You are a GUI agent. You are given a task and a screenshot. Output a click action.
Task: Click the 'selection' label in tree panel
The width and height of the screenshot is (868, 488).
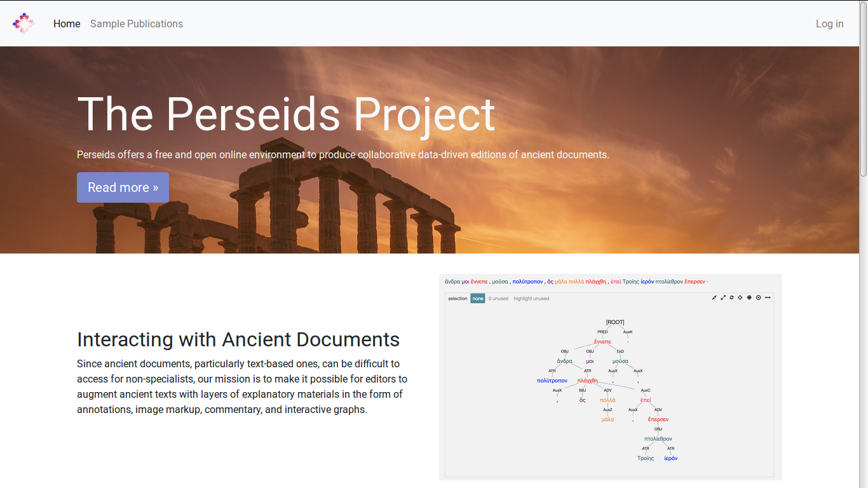tap(458, 299)
